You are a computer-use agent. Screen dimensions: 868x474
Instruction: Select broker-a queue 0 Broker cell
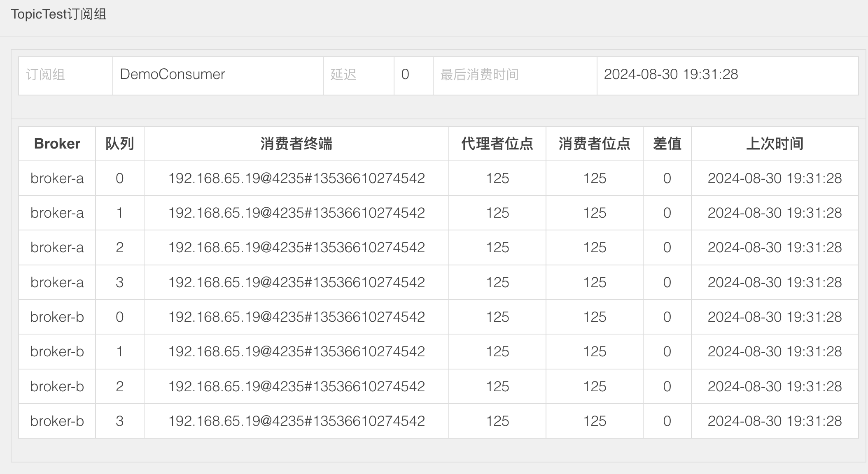tap(57, 179)
